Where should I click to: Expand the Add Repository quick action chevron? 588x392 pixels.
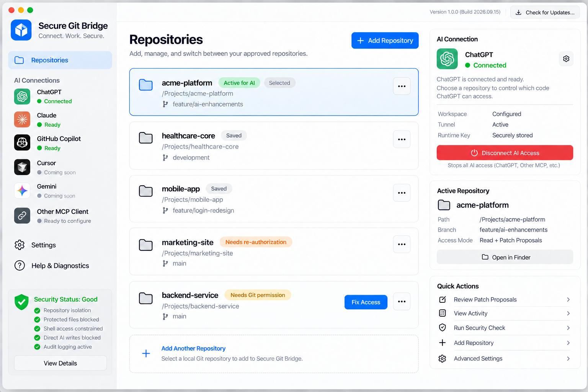[568, 343]
